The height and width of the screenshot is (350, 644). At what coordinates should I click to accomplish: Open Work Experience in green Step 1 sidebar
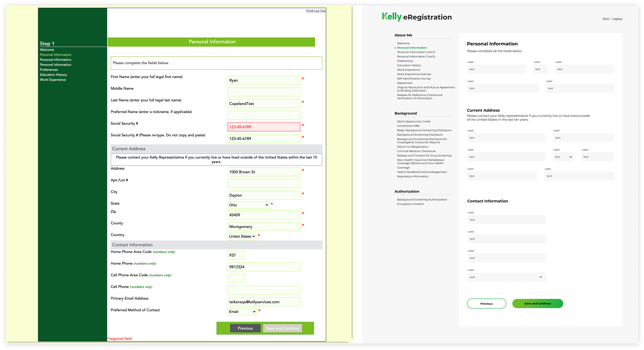(x=53, y=80)
